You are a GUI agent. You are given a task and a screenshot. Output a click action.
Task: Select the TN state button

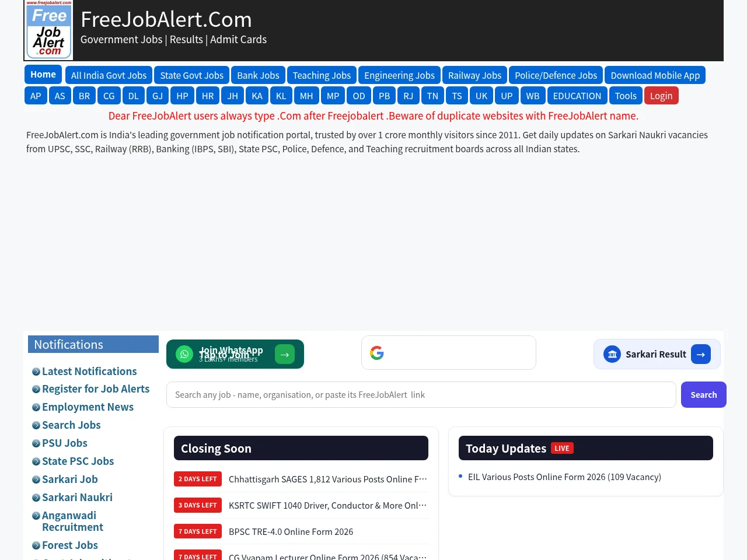coord(432,96)
